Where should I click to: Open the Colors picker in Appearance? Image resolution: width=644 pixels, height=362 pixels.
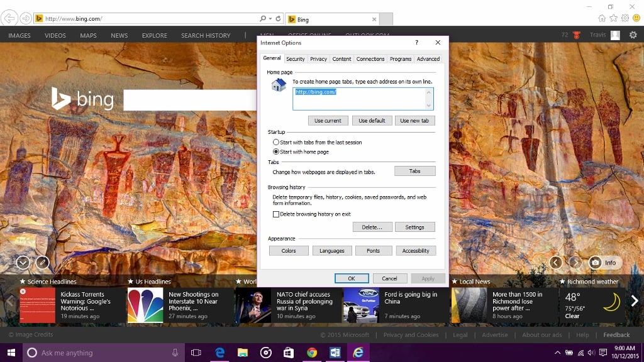(x=288, y=250)
